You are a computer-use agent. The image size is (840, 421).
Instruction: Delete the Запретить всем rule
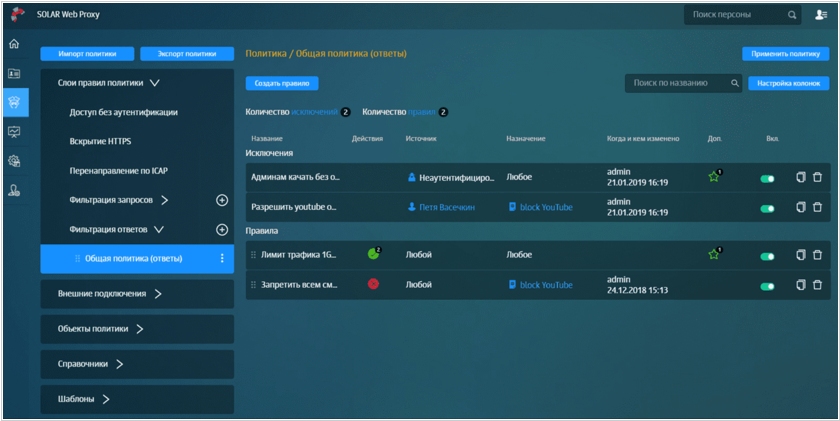tap(818, 284)
